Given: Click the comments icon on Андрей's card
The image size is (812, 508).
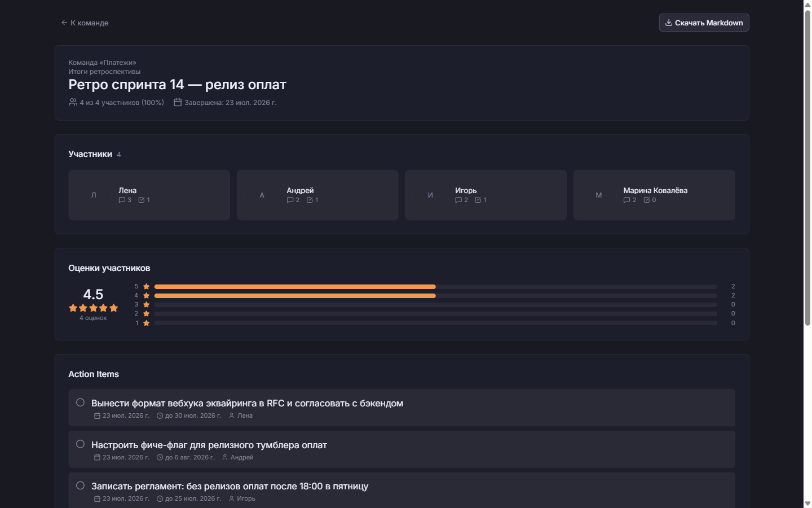Looking at the screenshot, I should click(290, 200).
